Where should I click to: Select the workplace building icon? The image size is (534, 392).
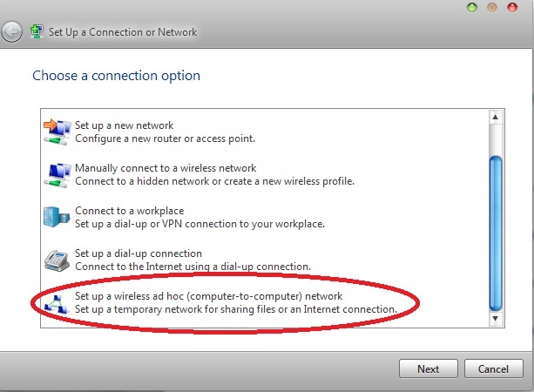[57, 217]
